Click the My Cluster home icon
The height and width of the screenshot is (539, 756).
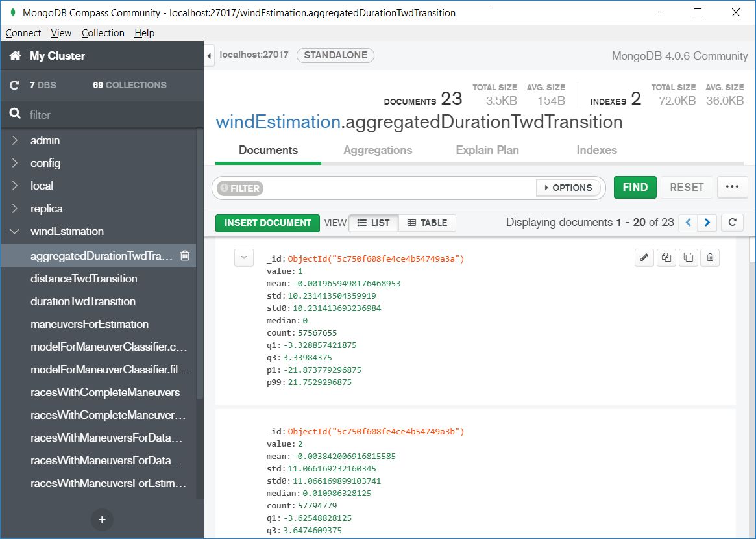pos(16,55)
